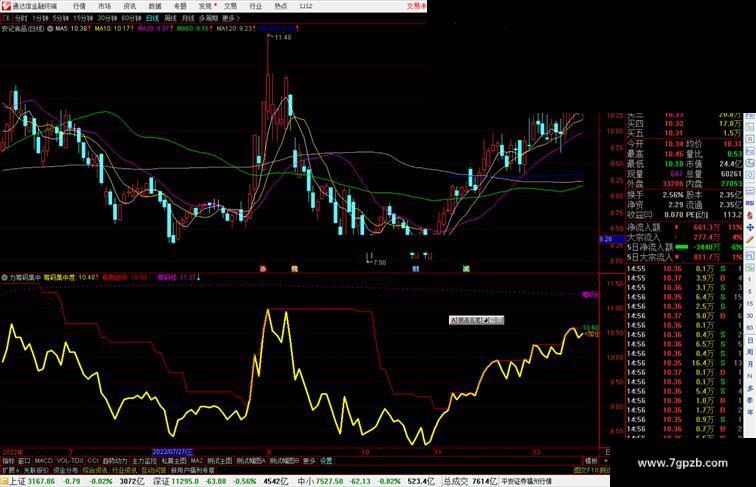The height and width of the screenshot is (487, 756).
Task: Select the pencil drawing tool icon
Action: click(x=750, y=240)
